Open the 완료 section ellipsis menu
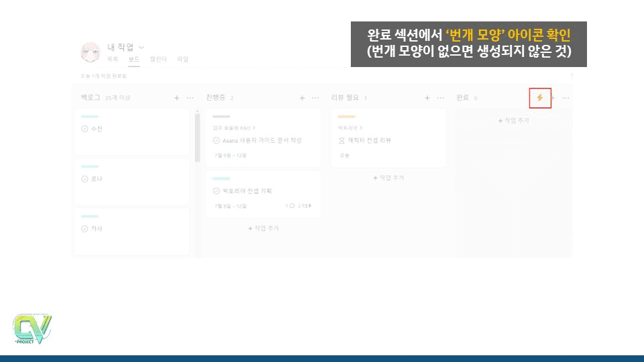The image size is (644, 362). 566,98
